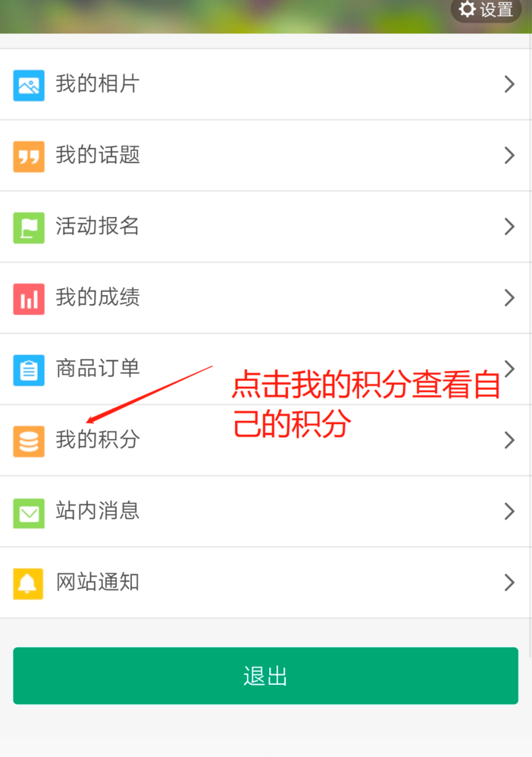
Task: Click the red bar-chart icon for 我的成绩
Action: pyautogui.click(x=29, y=299)
